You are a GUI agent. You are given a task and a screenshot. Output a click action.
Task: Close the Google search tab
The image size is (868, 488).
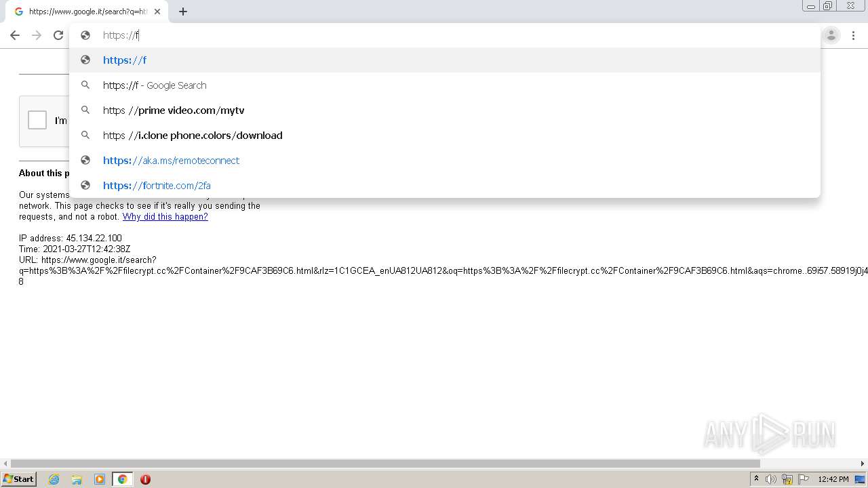click(157, 12)
